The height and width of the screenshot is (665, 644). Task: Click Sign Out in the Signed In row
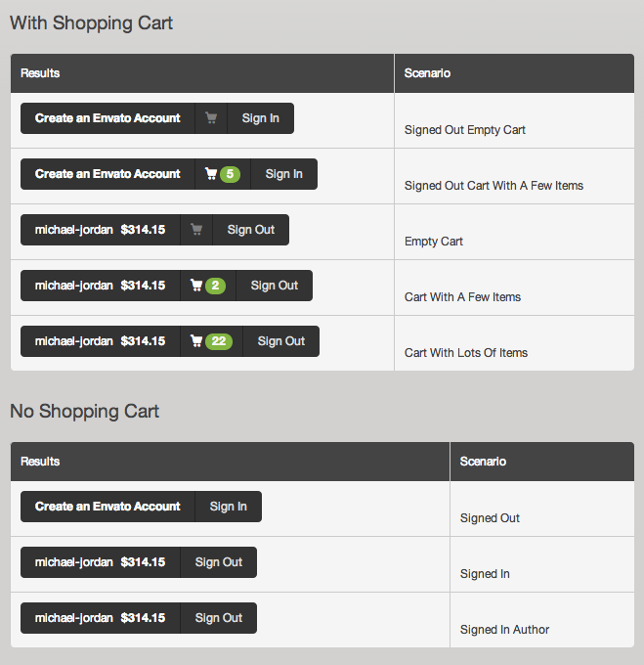(219, 562)
